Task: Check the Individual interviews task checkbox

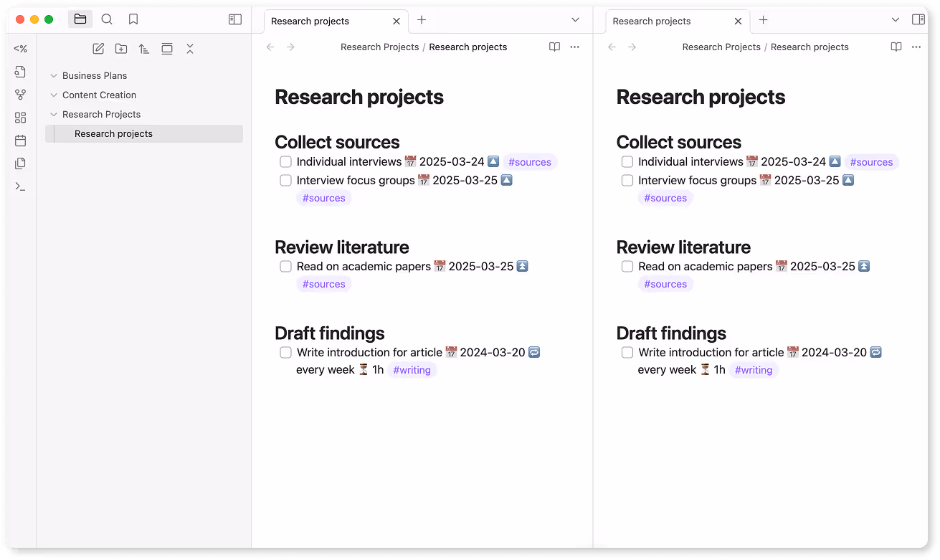Action: point(285,161)
